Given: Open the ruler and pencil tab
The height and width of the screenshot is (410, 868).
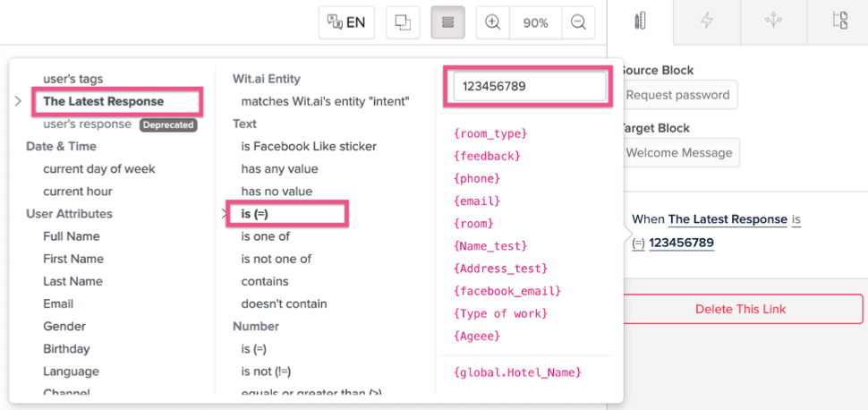Looking at the screenshot, I should [x=640, y=21].
